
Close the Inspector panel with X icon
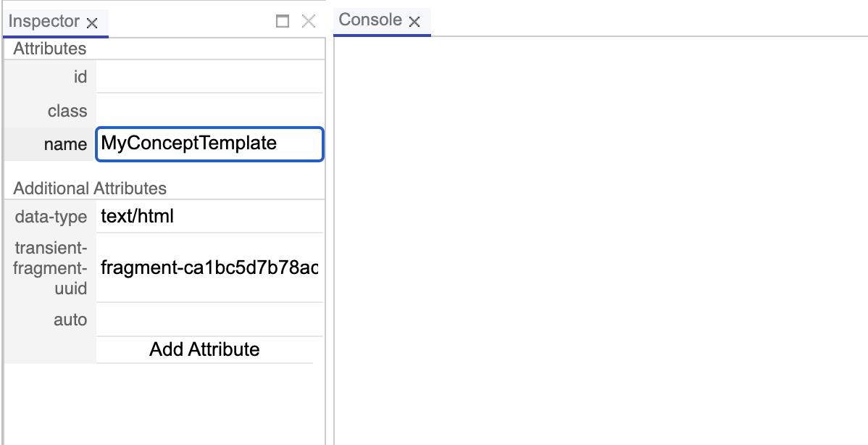309,22
